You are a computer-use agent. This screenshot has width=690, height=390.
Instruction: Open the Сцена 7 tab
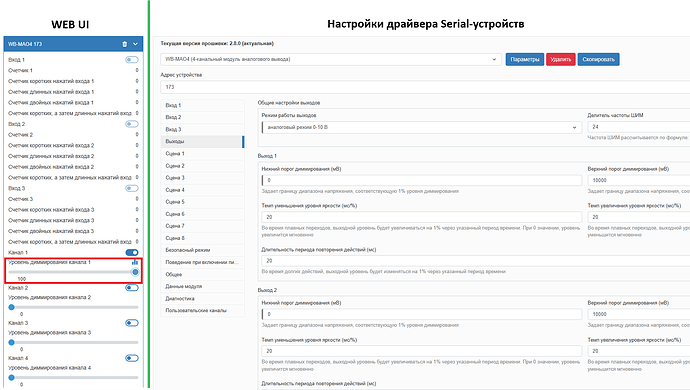(202, 226)
